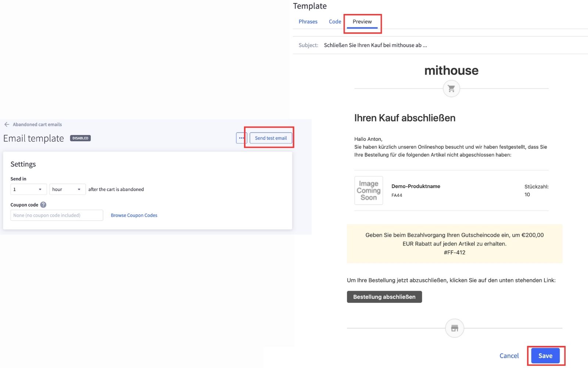This screenshot has height=368, width=588.
Task: Click the Settings section heading
Action: click(23, 164)
